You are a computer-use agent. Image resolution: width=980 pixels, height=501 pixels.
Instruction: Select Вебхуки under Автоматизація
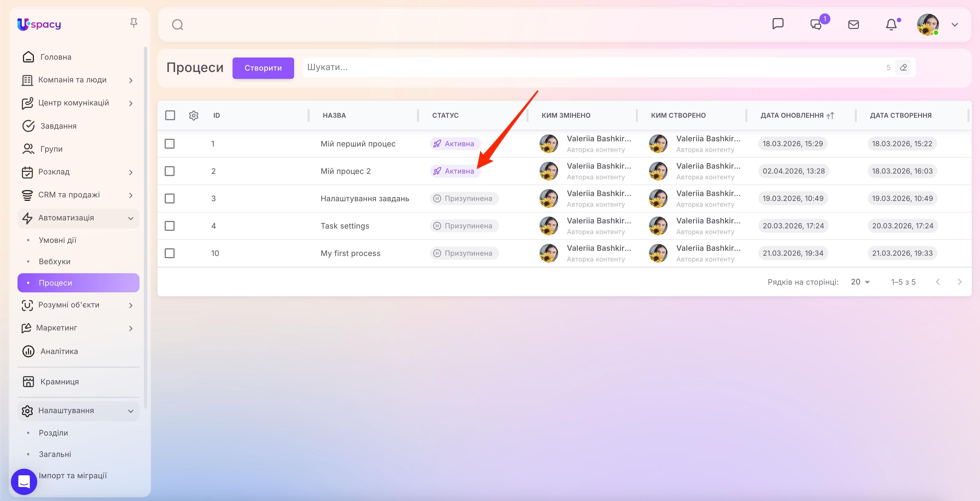[54, 261]
